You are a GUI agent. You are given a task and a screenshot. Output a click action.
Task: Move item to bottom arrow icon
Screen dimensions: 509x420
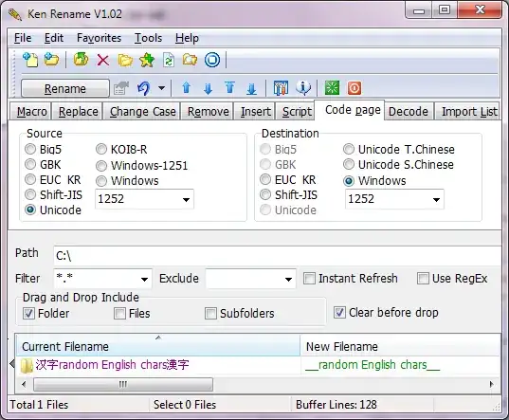point(251,88)
